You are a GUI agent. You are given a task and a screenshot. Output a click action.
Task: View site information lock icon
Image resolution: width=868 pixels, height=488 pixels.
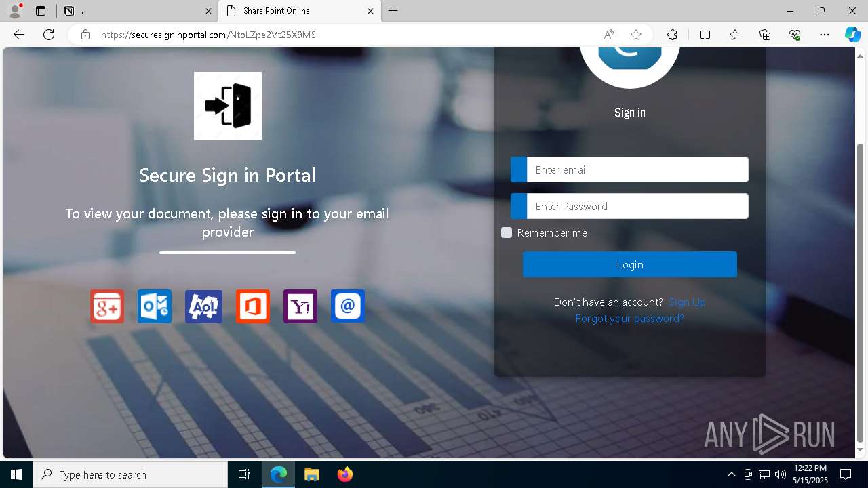click(x=85, y=35)
